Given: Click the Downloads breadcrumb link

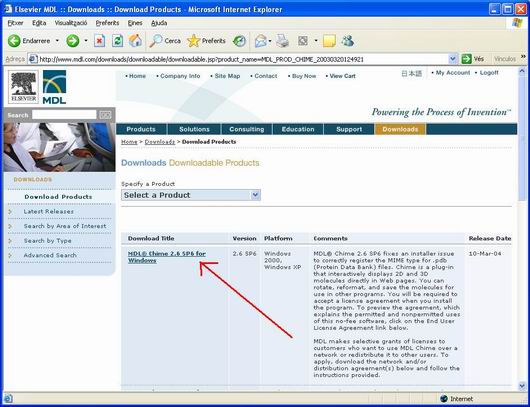Looking at the screenshot, I should [x=160, y=142].
